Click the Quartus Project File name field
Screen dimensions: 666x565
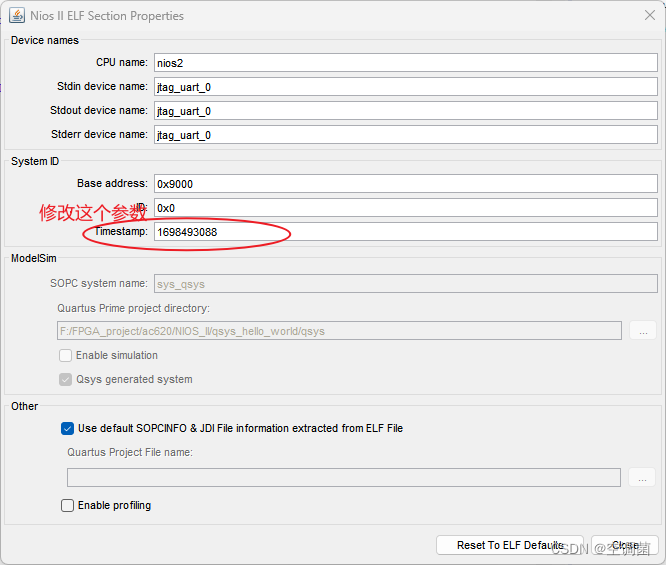click(x=344, y=477)
